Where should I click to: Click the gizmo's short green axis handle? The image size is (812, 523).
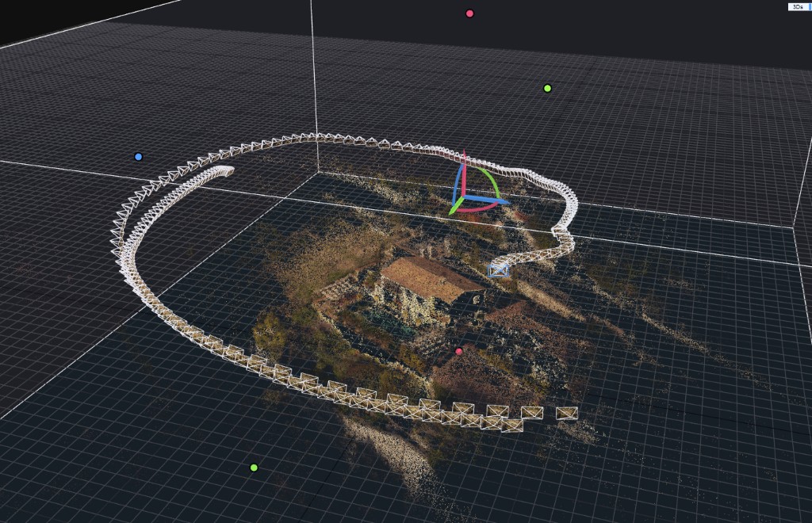click(456, 206)
